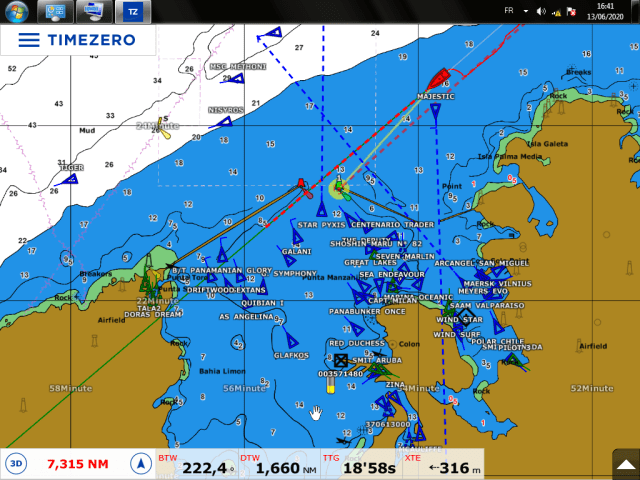640x480 pixels.
Task: Toggle the 3D view button
Action: click(x=16, y=463)
